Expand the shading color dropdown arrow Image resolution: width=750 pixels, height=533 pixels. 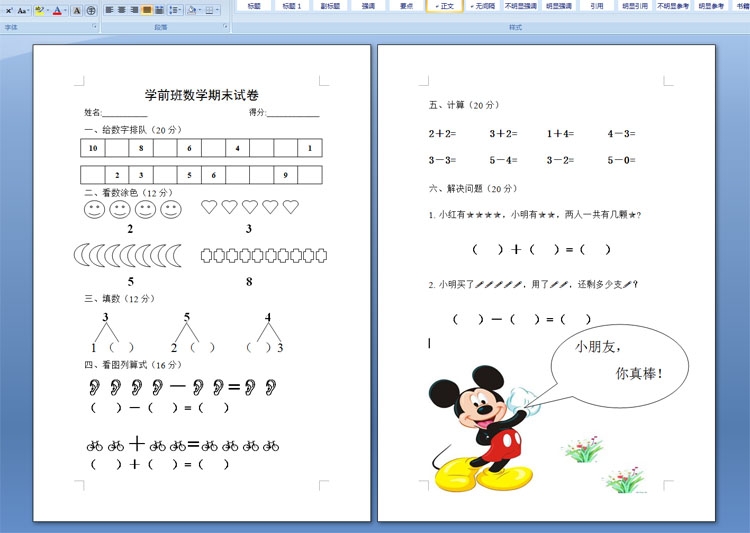point(200,10)
